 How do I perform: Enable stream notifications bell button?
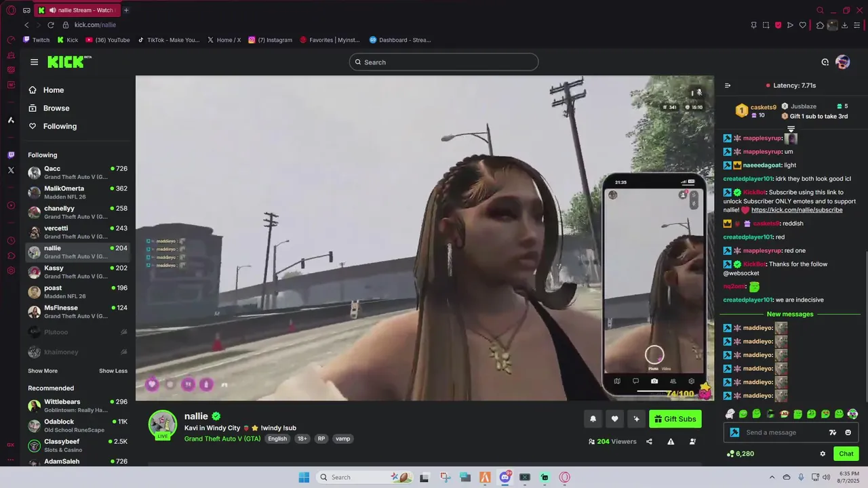[x=593, y=419]
